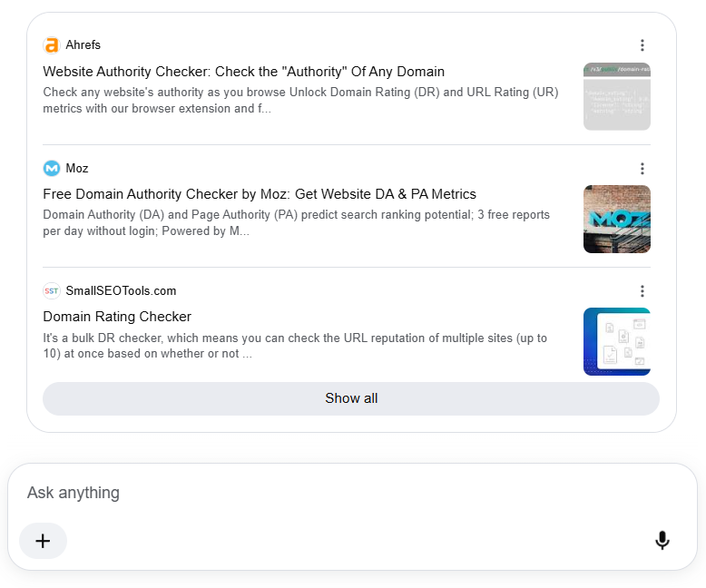The width and height of the screenshot is (706, 588).
Task: Focus the Ask anything input field
Action: point(351,493)
